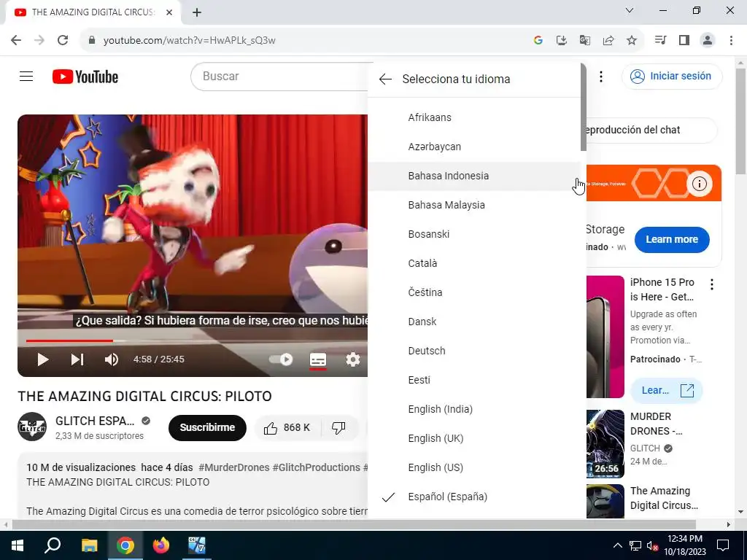The height and width of the screenshot is (560, 747).
Task: Open Chrome three-dot menu
Action: point(731,41)
